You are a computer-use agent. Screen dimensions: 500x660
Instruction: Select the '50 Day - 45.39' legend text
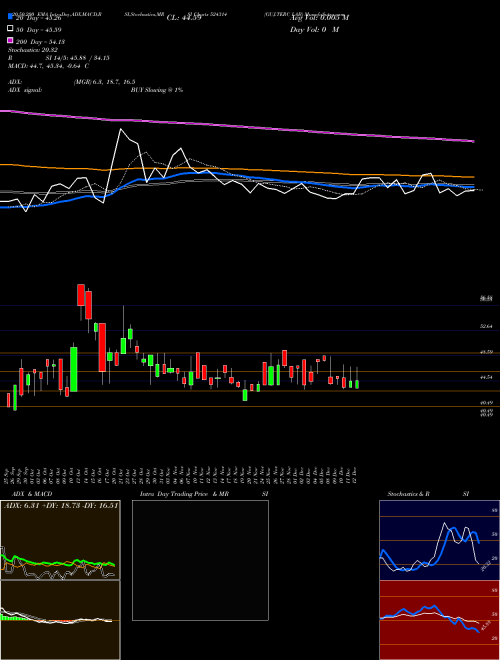pos(38,30)
